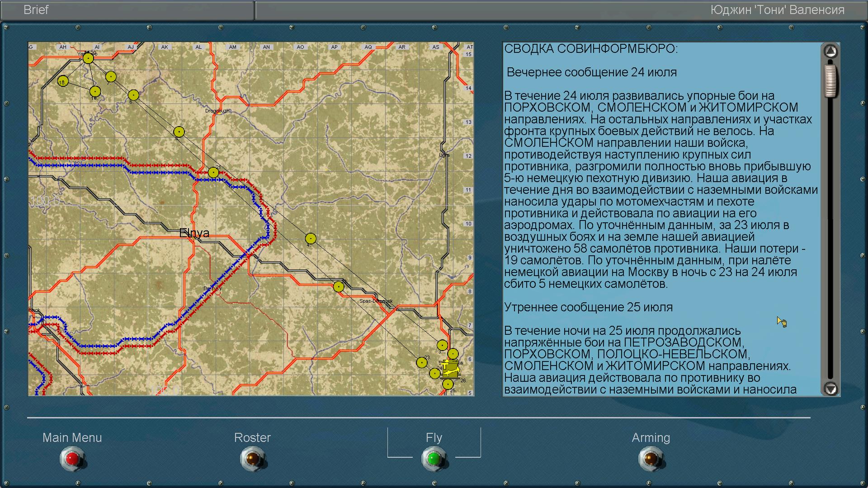Click the Drogobuzh town label on map
The width and height of the screenshot is (868, 488).
tap(217, 111)
